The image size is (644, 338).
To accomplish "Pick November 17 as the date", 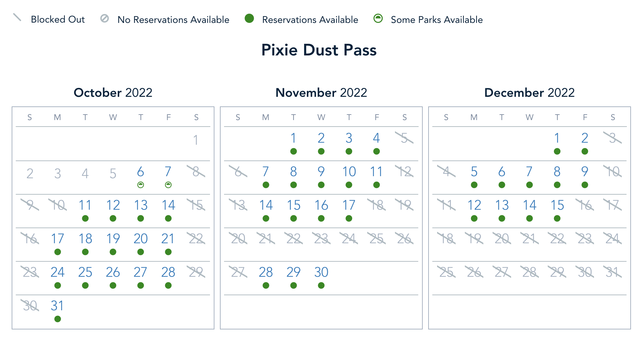I will 349,205.
